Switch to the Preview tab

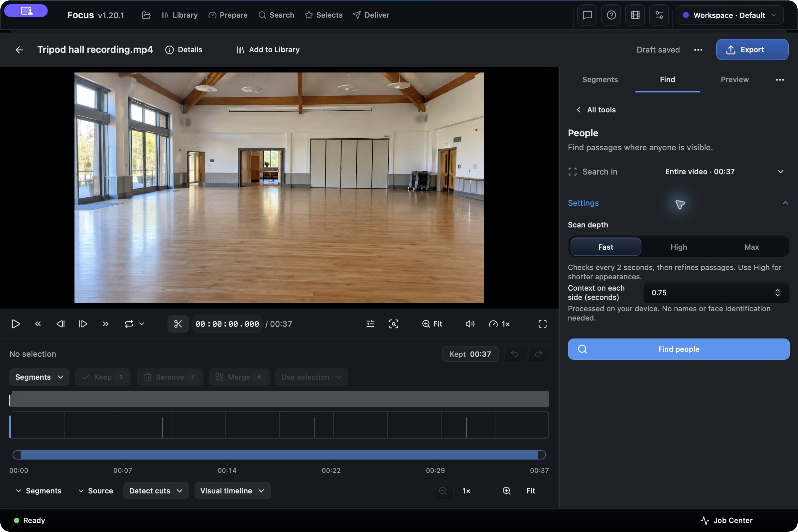point(734,79)
